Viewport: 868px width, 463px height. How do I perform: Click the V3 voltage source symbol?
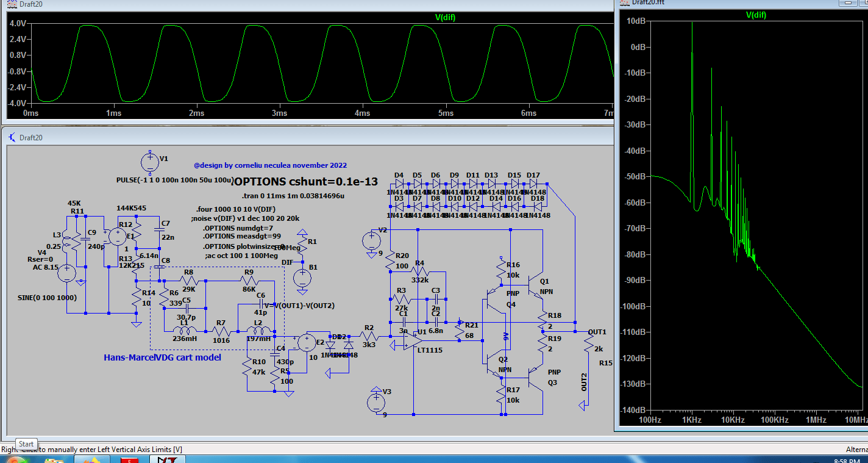pos(376,402)
